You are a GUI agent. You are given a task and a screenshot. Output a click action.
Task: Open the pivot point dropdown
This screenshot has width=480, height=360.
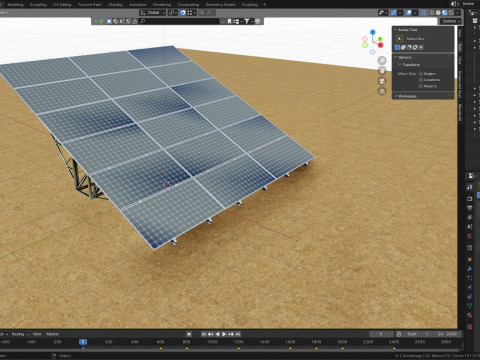[173, 13]
